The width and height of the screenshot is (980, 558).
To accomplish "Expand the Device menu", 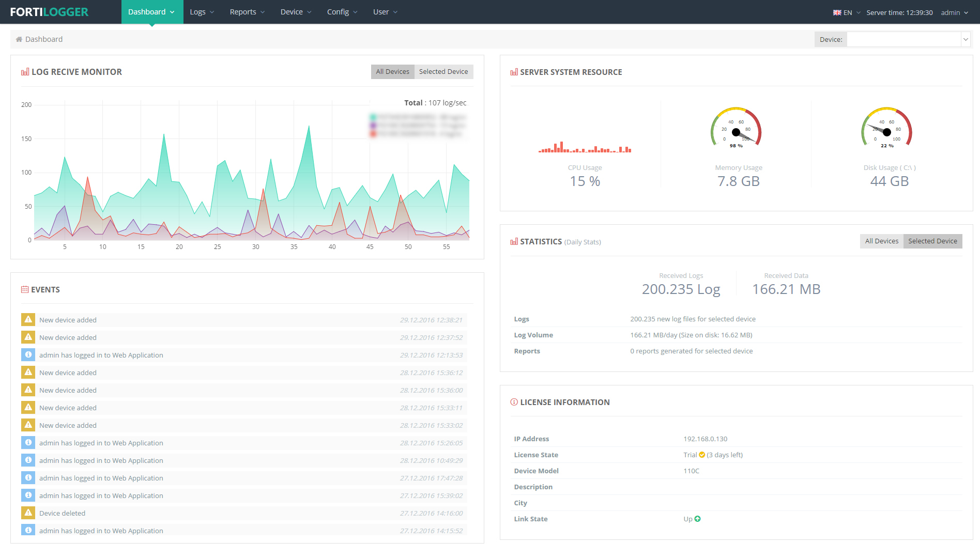I will point(296,12).
